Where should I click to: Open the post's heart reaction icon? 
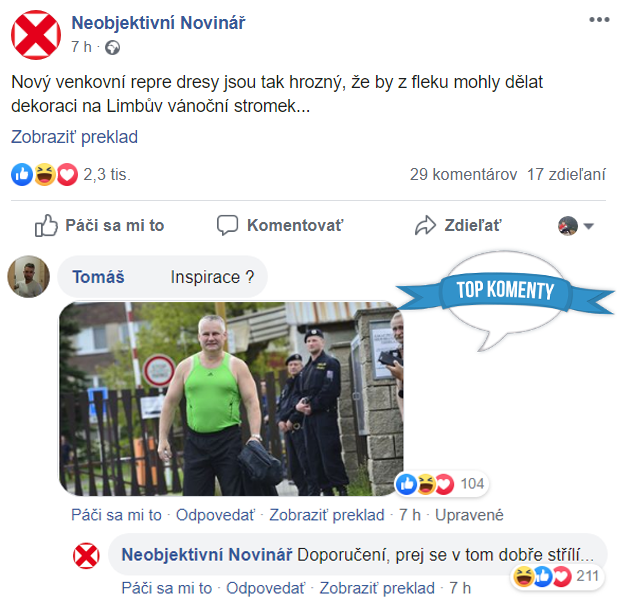point(67,174)
